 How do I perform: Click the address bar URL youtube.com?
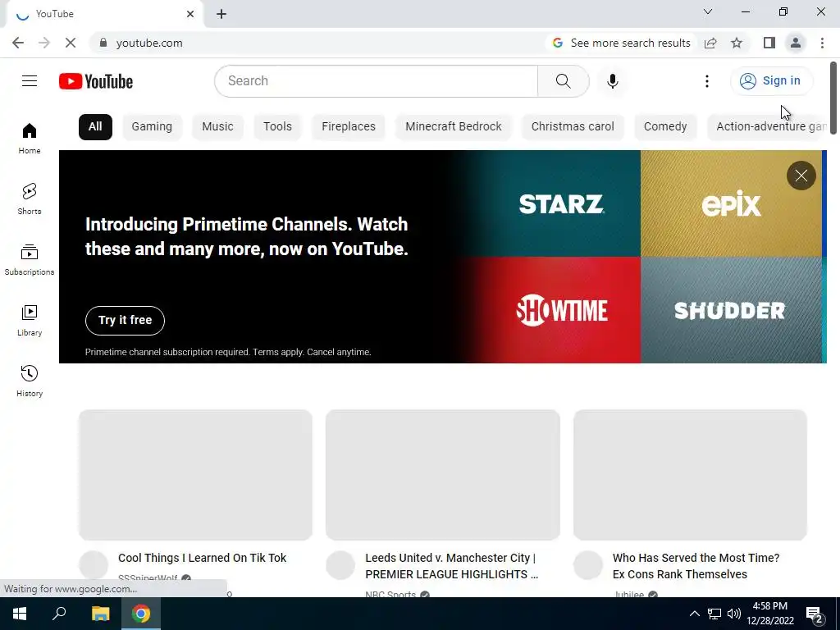point(149,43)
